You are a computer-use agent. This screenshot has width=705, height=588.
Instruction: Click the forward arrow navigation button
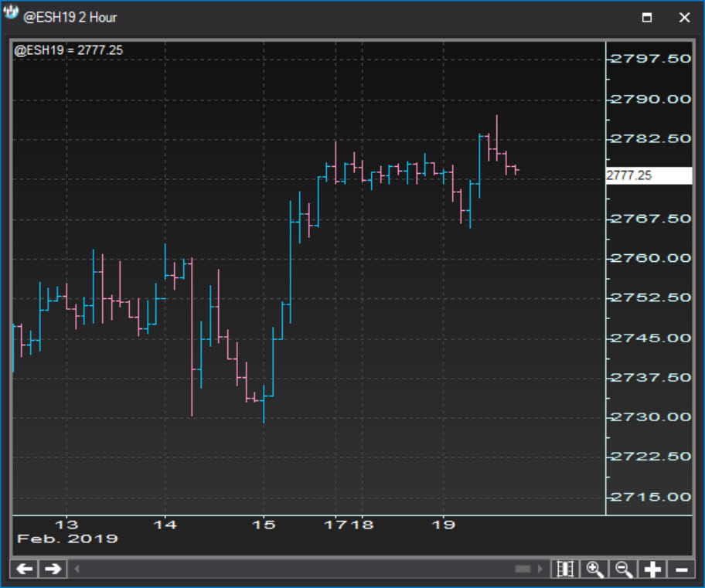tap(53, 569)
